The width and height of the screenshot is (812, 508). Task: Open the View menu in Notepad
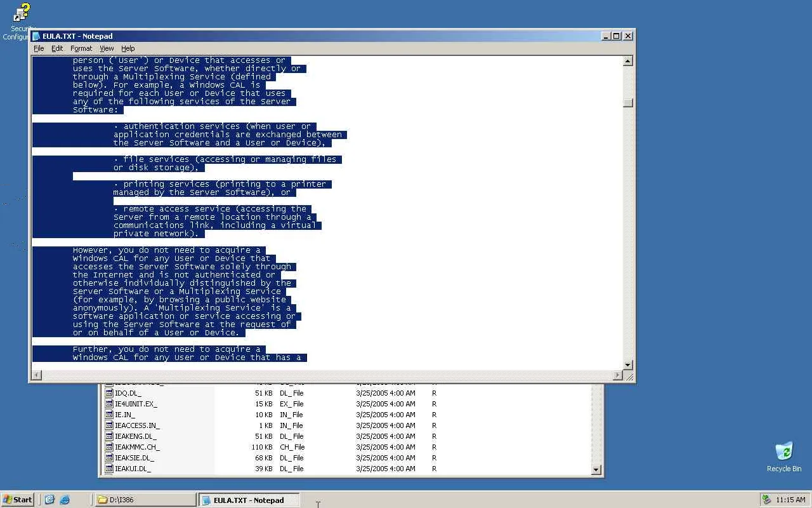(x=107, y=48)
